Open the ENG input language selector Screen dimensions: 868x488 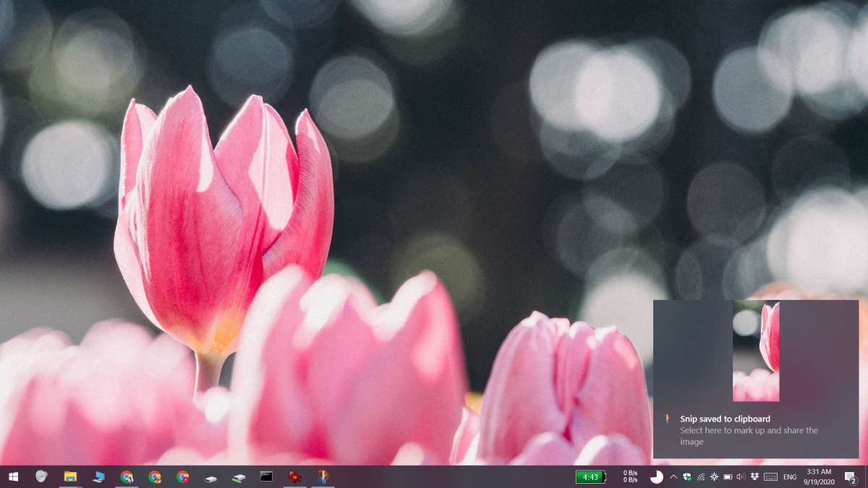coord(790,476)
